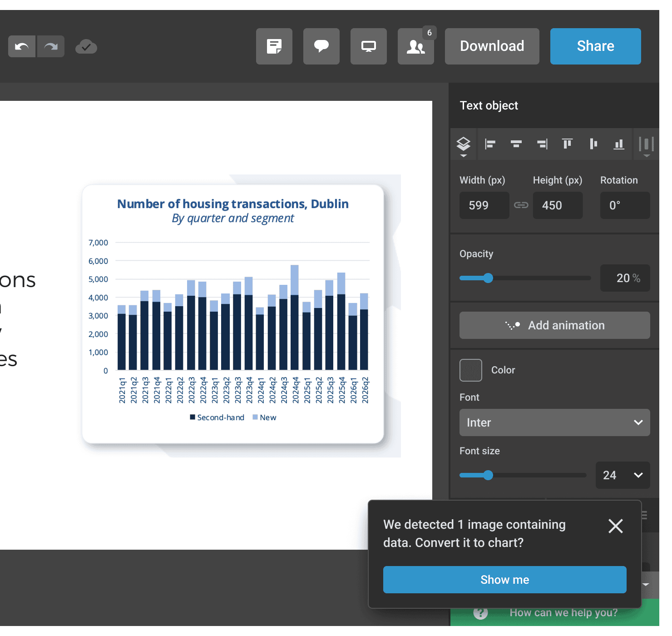This screenshot has width=672, height=636.
Task: Edit the Rotation field
Action: tap(625, 205)
